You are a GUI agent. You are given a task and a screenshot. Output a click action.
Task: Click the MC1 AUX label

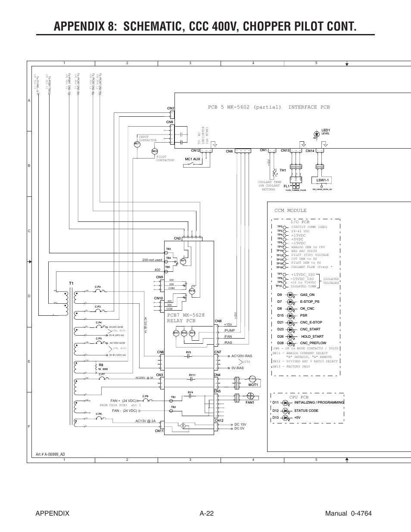click(x=193, y=159)
